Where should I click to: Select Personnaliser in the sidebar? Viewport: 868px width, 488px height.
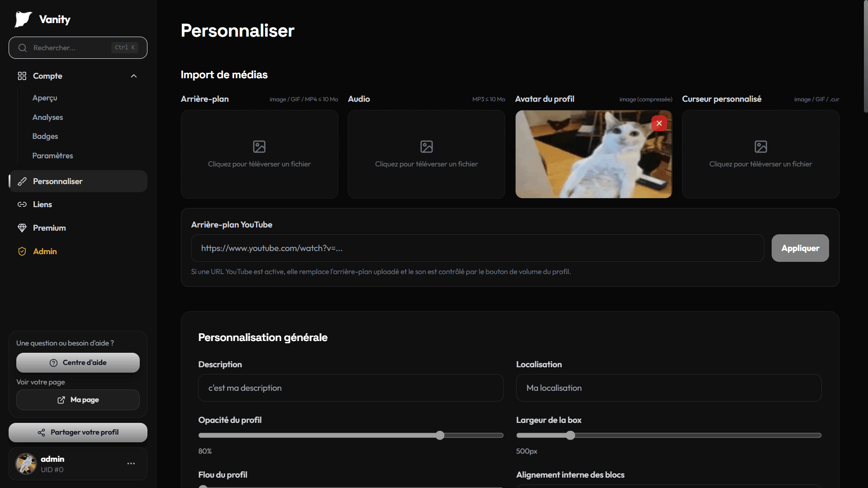click(x=78, y=181)
